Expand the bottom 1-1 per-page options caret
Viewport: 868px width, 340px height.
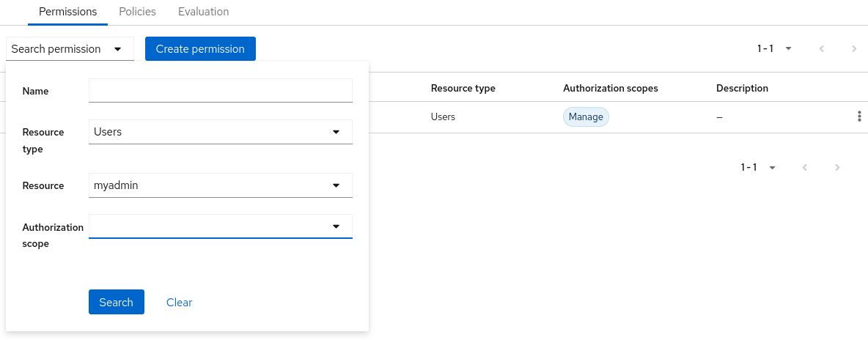pyautogui.click(x=772, y=168)
